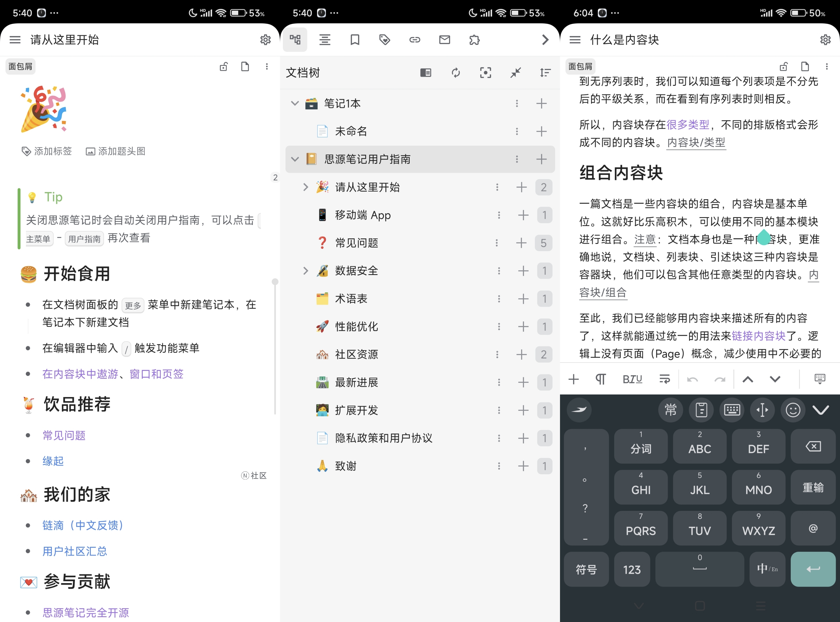Image resolution: width=840 pixels, height=622 pixels.
Task: Tap 添加标签 to add a tag
Action: click(x=47, y=151)
